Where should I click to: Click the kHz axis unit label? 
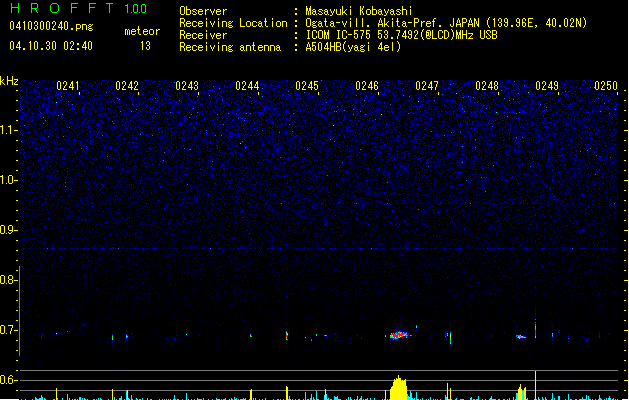coord(9,81)
